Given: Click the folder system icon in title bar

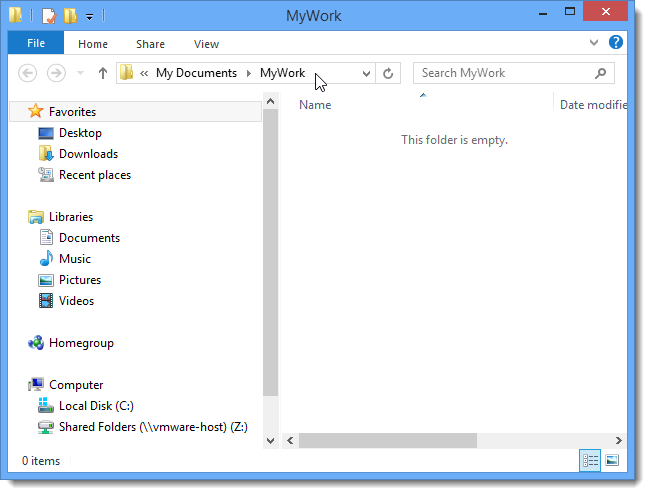Looking at the screenshot, I should [x=16, y=15].
